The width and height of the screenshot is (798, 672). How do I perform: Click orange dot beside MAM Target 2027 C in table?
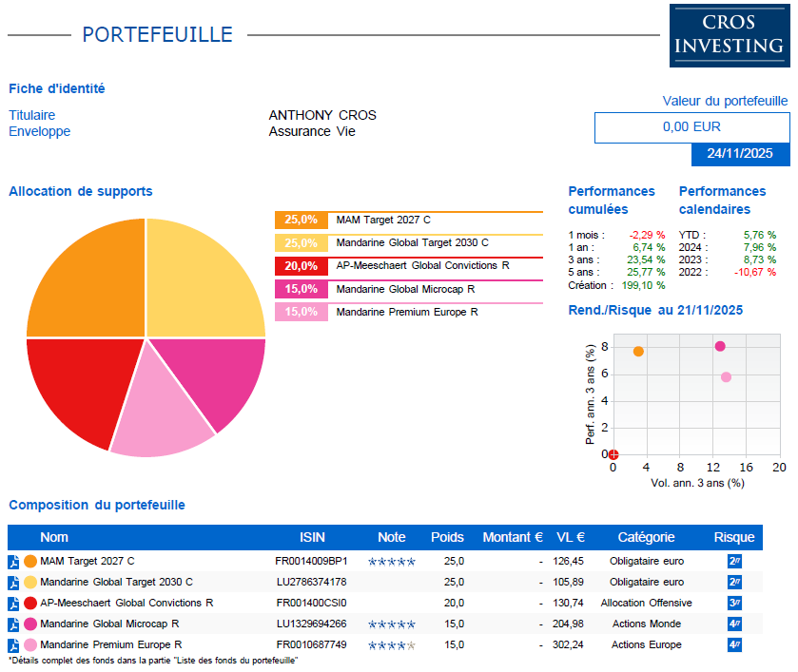click(x=30, y=561)
